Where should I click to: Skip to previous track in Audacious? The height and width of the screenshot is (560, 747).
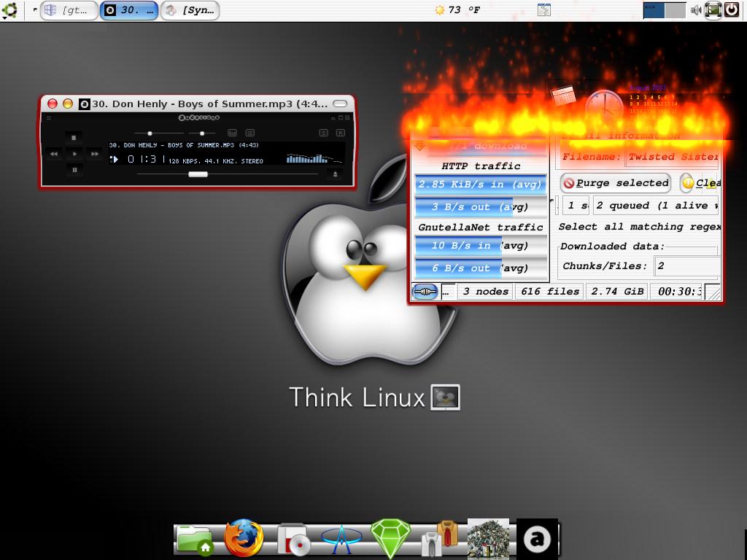click(x=54, y=154)
